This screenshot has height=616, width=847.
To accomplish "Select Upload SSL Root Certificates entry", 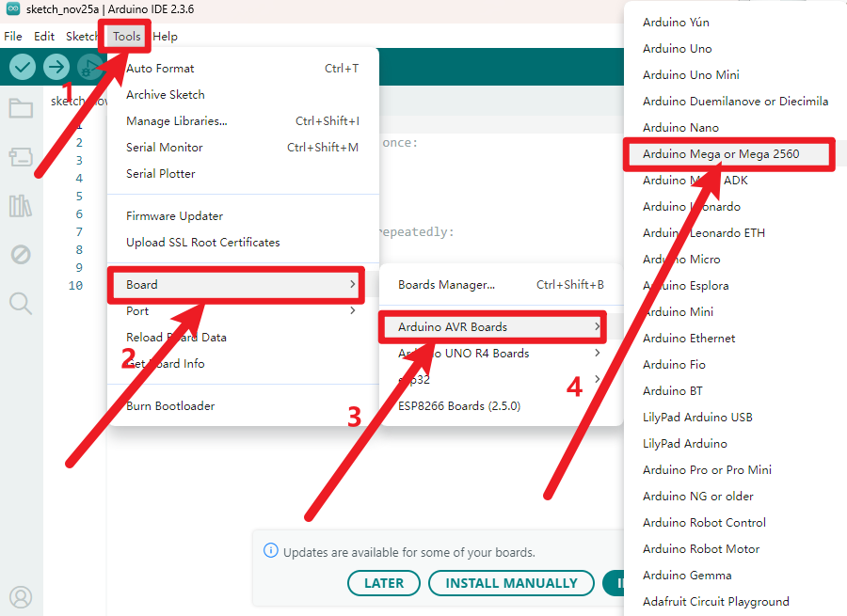I will coord(243,243).
